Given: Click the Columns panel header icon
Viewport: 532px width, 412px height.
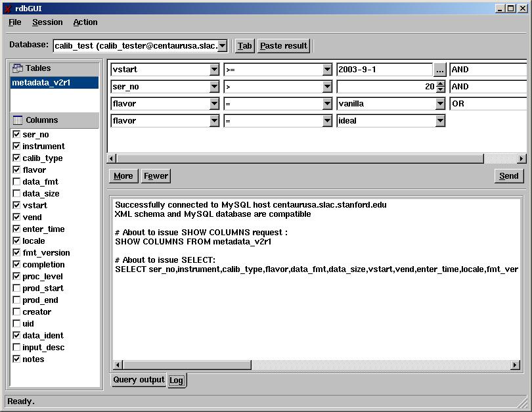Looking at the screenshot, I should pyautogui.click(x=18, y=120).
